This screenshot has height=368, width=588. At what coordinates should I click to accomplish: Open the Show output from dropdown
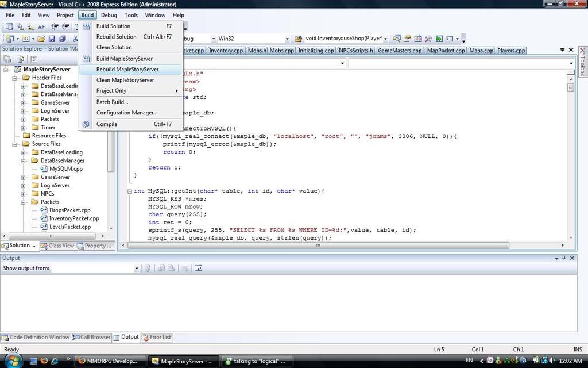[x=136, y=268]
